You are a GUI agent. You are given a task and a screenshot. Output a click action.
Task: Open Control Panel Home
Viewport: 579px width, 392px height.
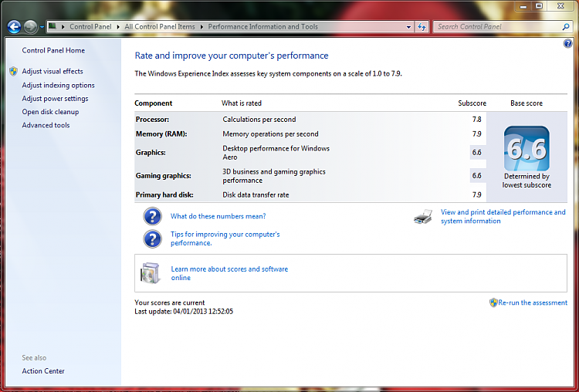point(53,50)
